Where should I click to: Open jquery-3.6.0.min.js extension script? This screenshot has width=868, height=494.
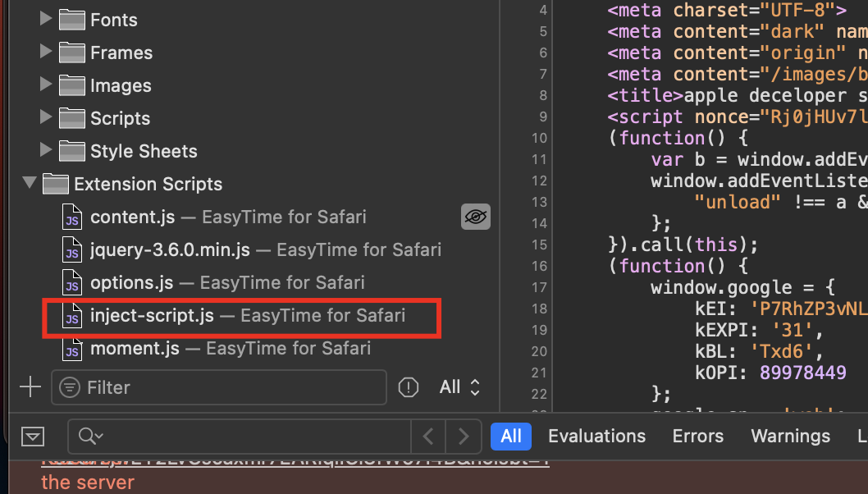pyautogui.click(x=170, y=249)
